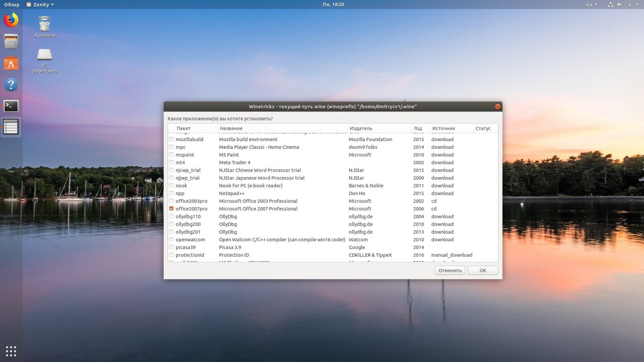Select the ollydbg200 row
The height and width of the screenshot is (362, 644).
pos(333,224)
